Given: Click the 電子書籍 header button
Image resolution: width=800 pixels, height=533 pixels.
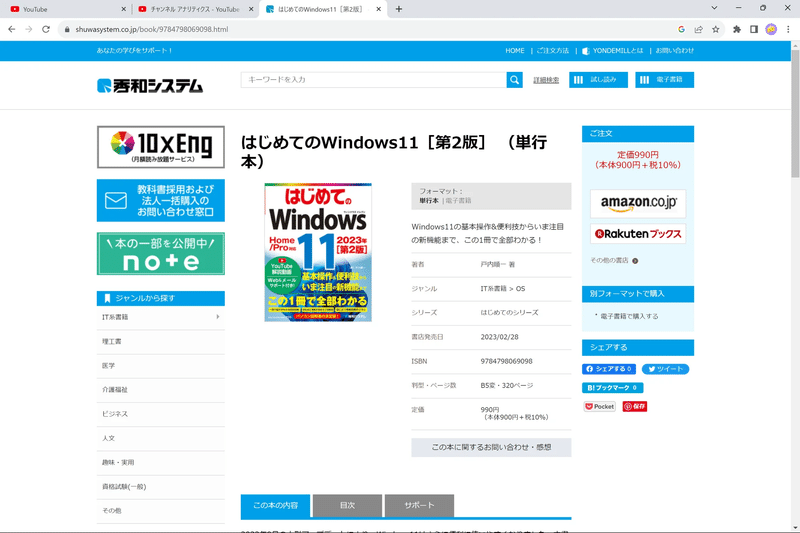Looking at the screenshot, I should coord(664,80).
